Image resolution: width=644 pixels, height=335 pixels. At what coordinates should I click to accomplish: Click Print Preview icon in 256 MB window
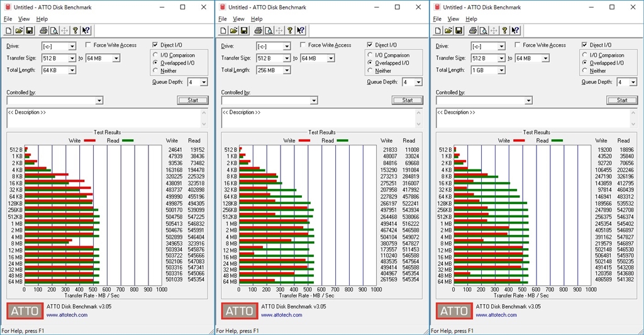click(269, 30)
